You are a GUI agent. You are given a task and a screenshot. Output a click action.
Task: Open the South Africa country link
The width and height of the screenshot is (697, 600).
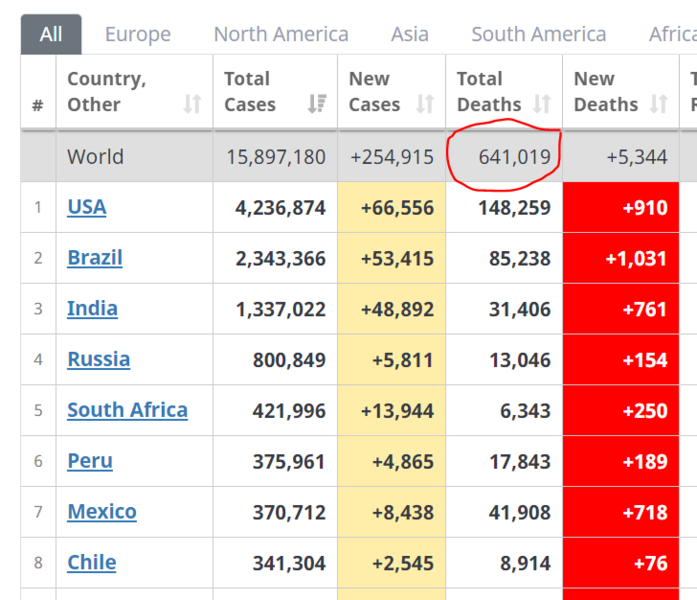pos(128,410)
